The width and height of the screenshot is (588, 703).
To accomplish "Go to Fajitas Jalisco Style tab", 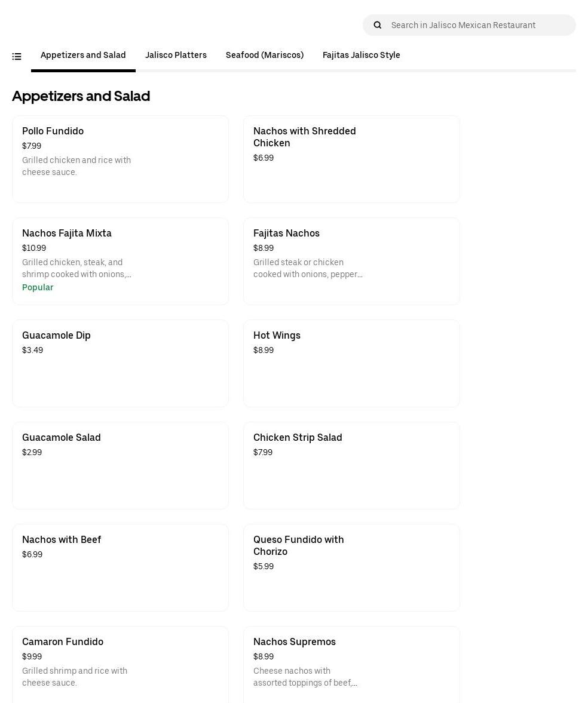I will pyautogui.click(x=362, y=56).
